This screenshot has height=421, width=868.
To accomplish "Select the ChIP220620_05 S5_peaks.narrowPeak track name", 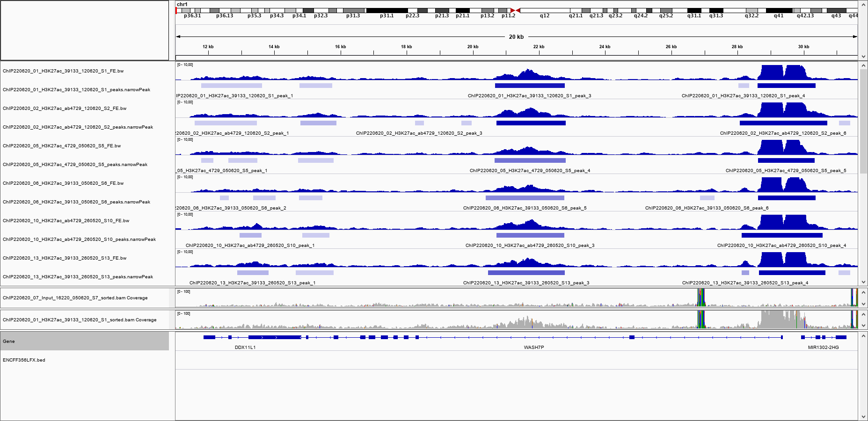I will pyautogui.click(x=75, y=165).
